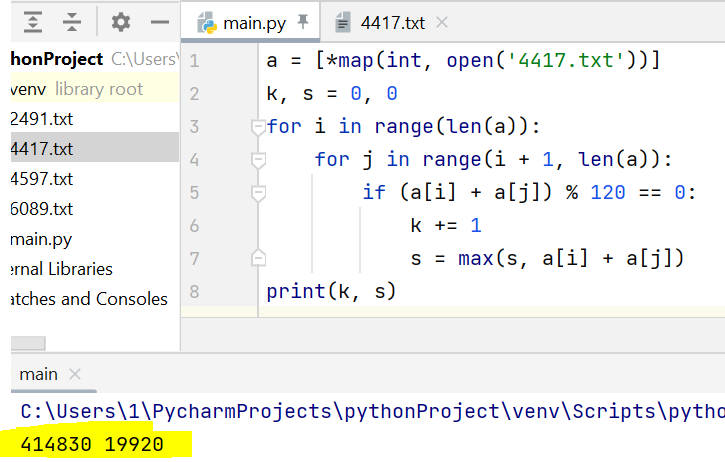Screen dimensions: 725x462
Task: Select External Libraries node
Action: [95, 269]
